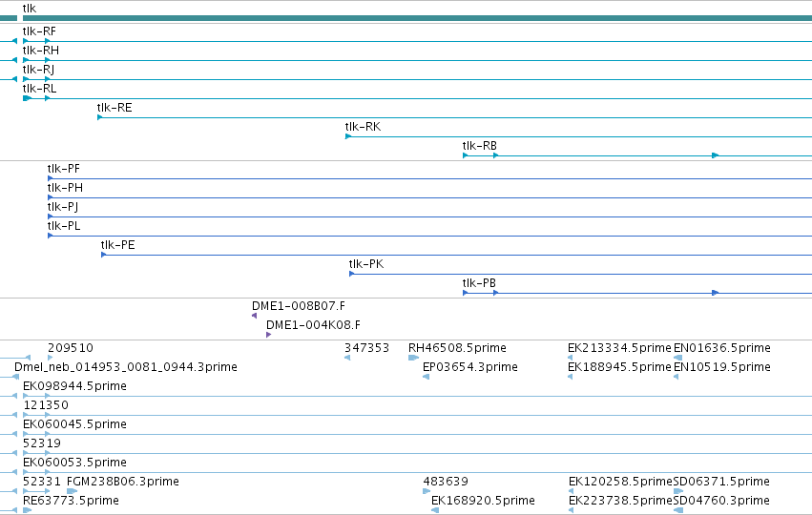Click the EP03654.3prime arrow glyph
This screenshot has height=515, width=812.
pyautogui.click(x=427, y=377)
